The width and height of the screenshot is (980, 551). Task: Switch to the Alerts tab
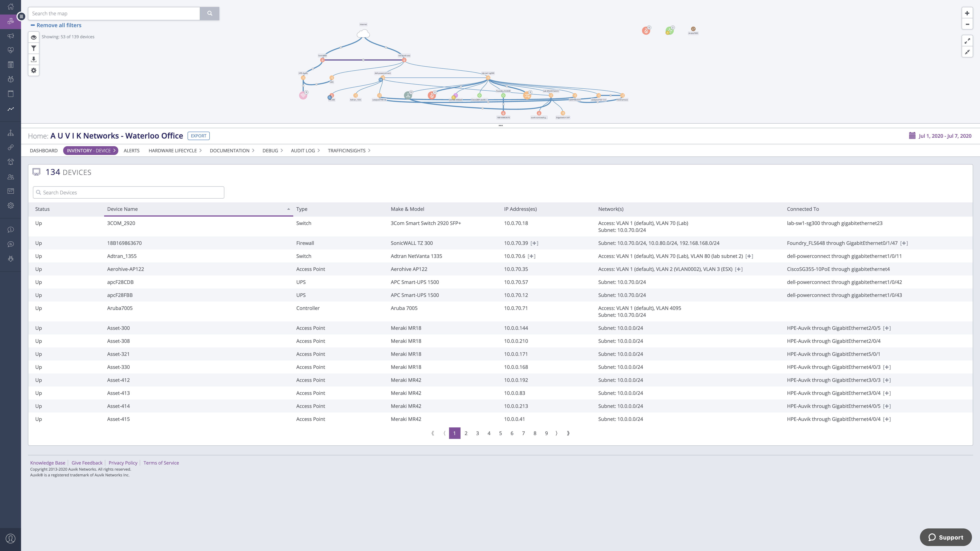[131, 151]
